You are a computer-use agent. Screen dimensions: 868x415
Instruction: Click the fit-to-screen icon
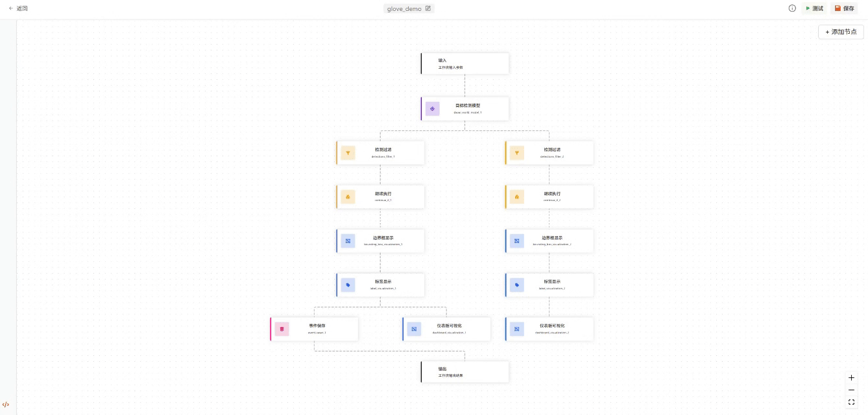pos(852,402)
